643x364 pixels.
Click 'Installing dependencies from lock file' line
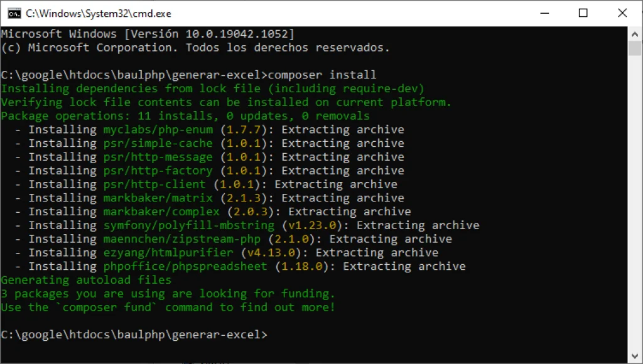click(212, 88)
